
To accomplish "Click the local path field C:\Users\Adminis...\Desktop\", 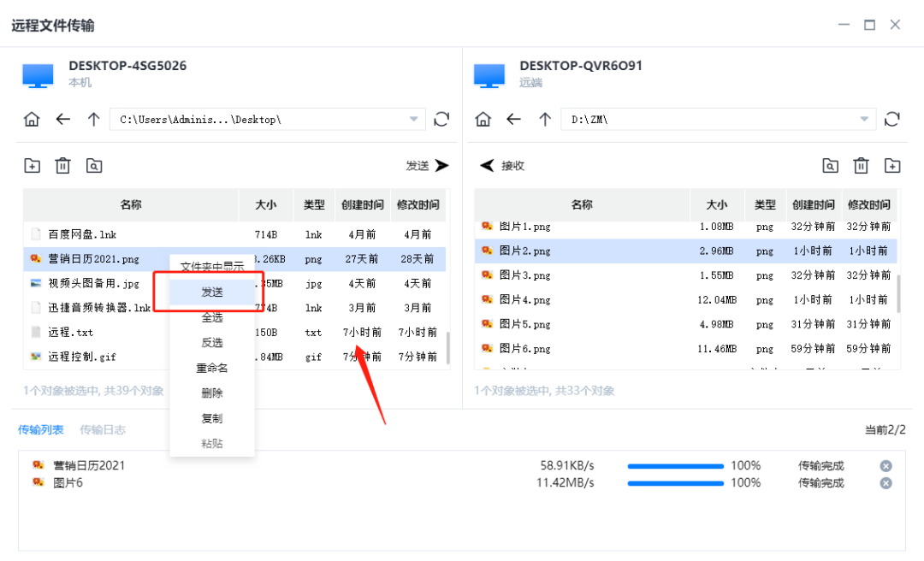I will point(268,119).
